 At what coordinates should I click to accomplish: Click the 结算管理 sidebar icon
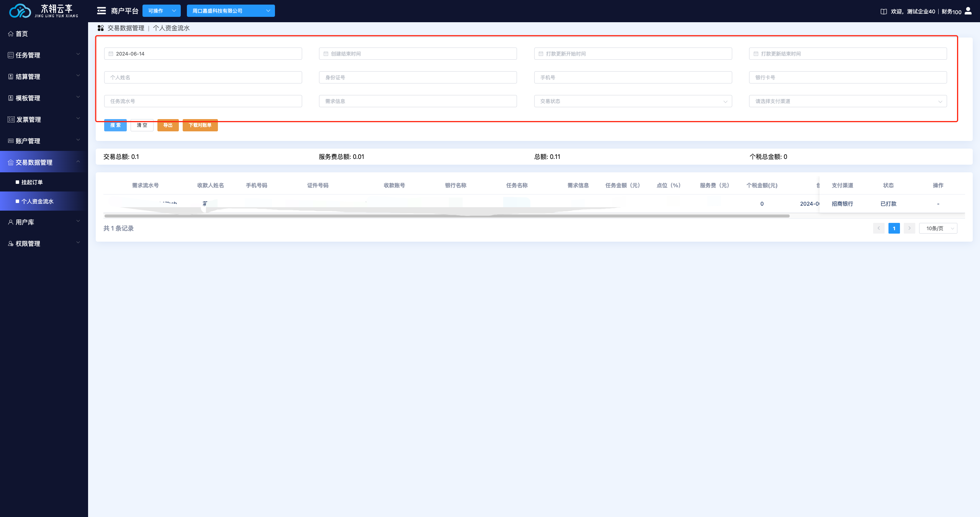point(11,77)
